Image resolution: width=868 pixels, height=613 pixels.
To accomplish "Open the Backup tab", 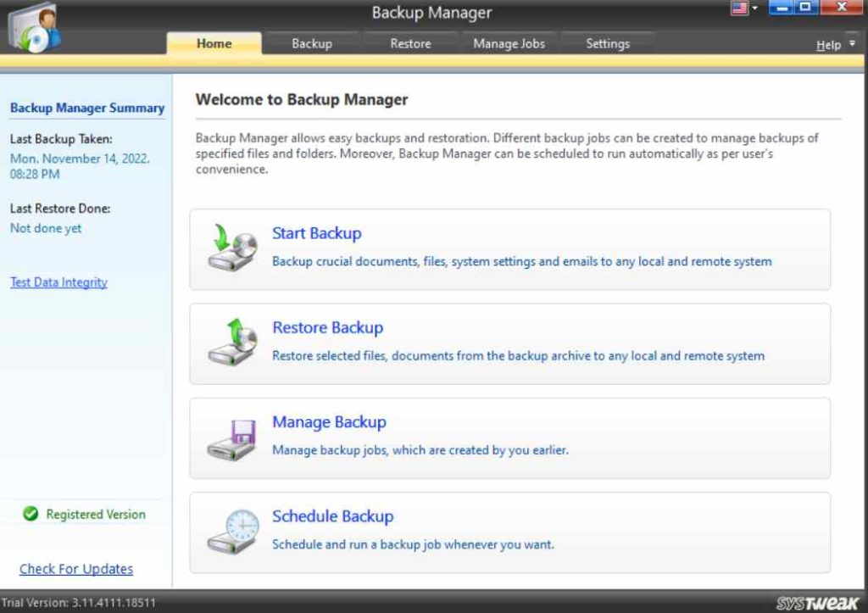I will (x=312, y=43).
